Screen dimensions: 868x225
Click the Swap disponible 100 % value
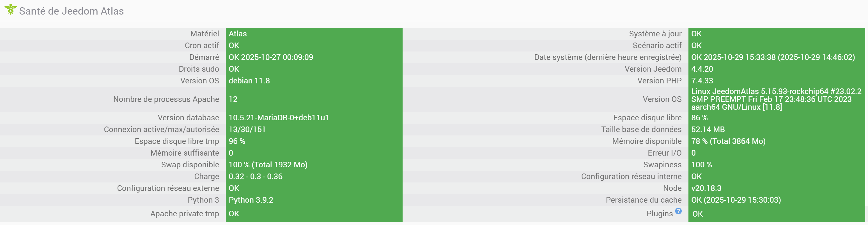click(x=268, y=165)
